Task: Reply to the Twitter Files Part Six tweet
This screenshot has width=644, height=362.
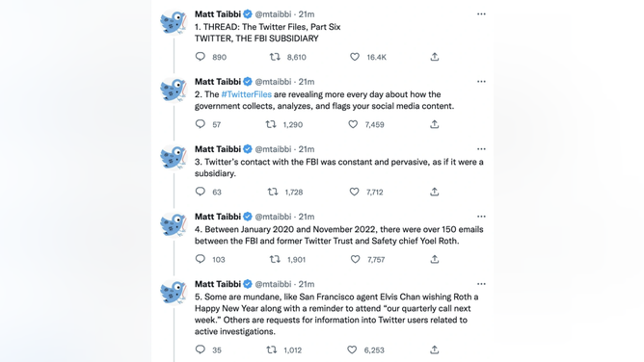Action: (x=200, y=57)
